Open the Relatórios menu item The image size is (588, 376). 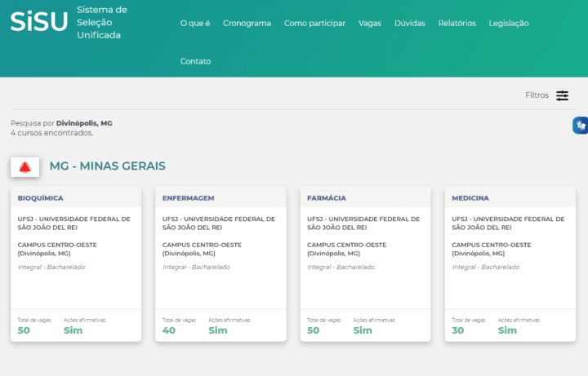[457, 23]
